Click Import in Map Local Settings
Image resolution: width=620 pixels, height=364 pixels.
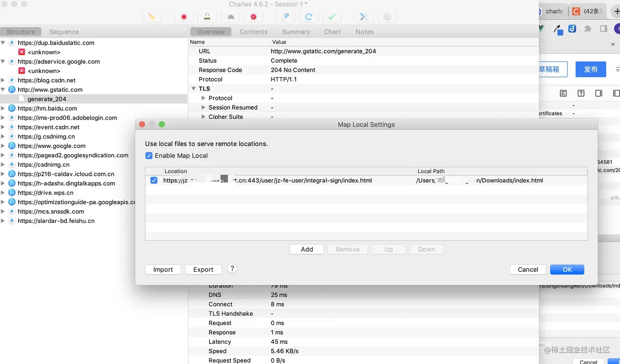pyautogui.click(x=163, y=269)
